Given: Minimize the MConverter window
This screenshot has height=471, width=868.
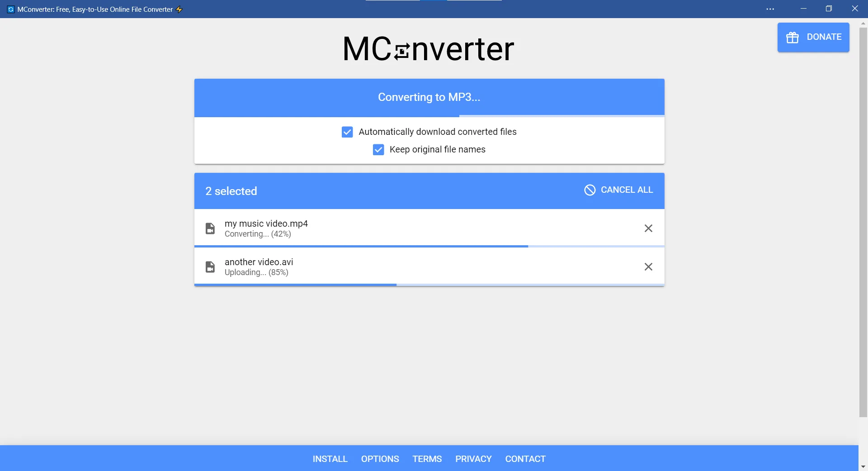Looking at the screenshot, I should (x=803, y=9).
